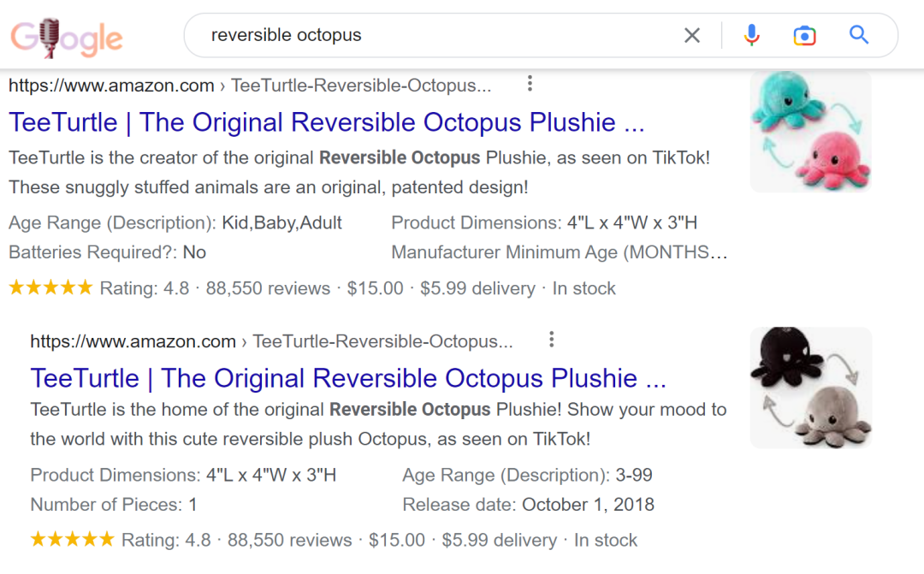Open three-dot menu for the second Amazon result
Viewport: 924px width, 574px height.
552,340
